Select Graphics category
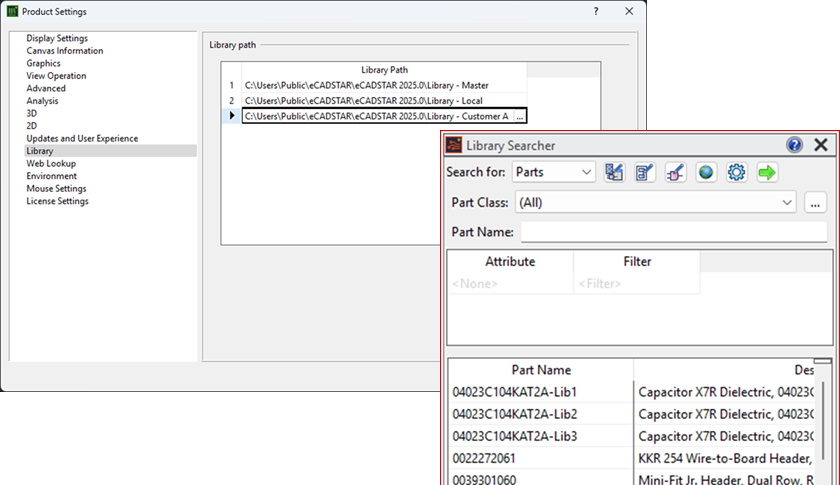840x485 pixels. (43, 63)
